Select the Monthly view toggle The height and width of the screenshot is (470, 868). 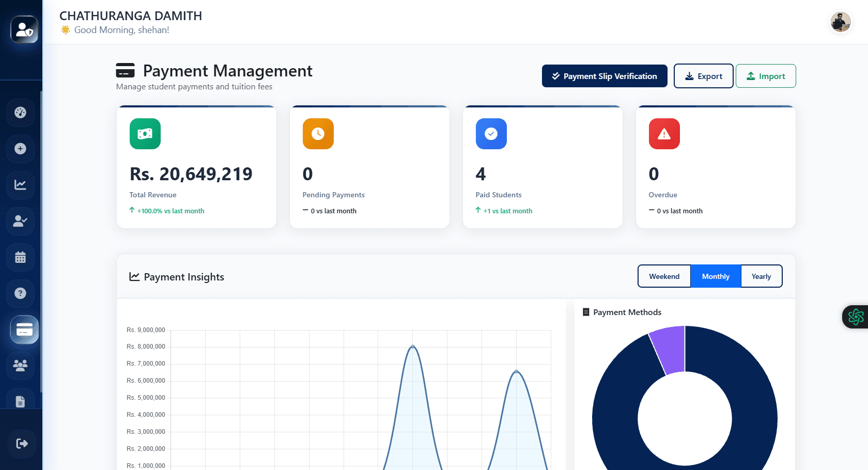715,276
